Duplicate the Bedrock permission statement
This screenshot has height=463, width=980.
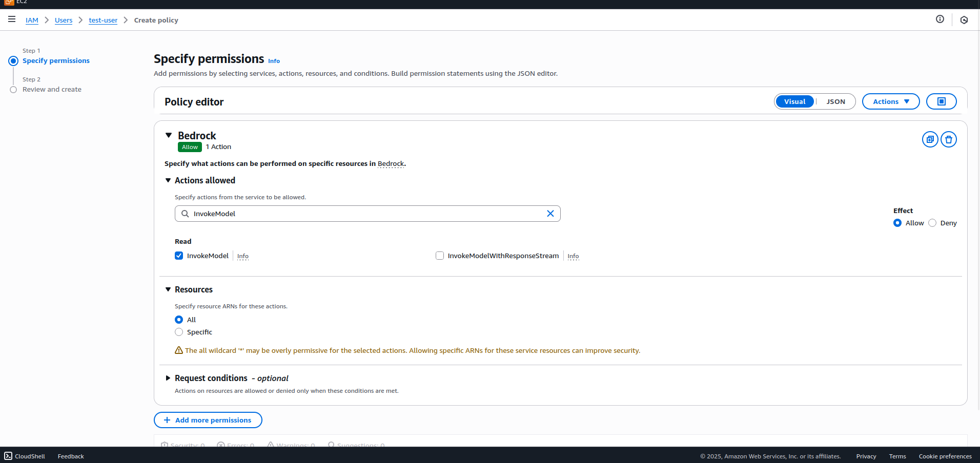click(930, 139)
